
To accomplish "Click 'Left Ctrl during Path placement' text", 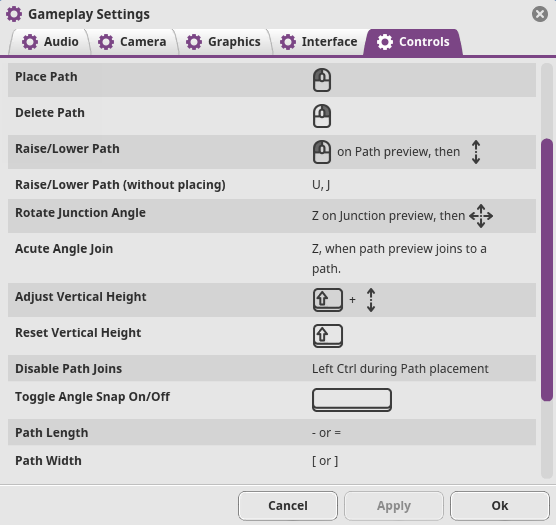I will 400,369.
